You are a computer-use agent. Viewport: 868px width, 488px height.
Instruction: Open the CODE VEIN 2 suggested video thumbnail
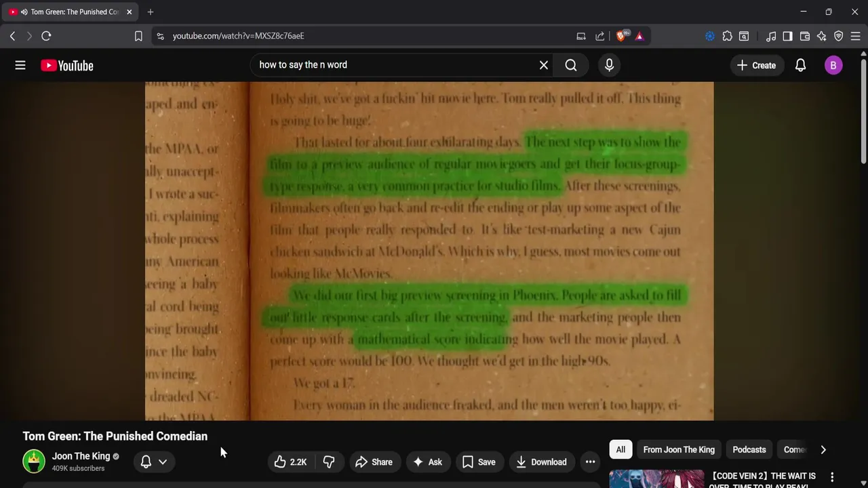coord(656,479)
